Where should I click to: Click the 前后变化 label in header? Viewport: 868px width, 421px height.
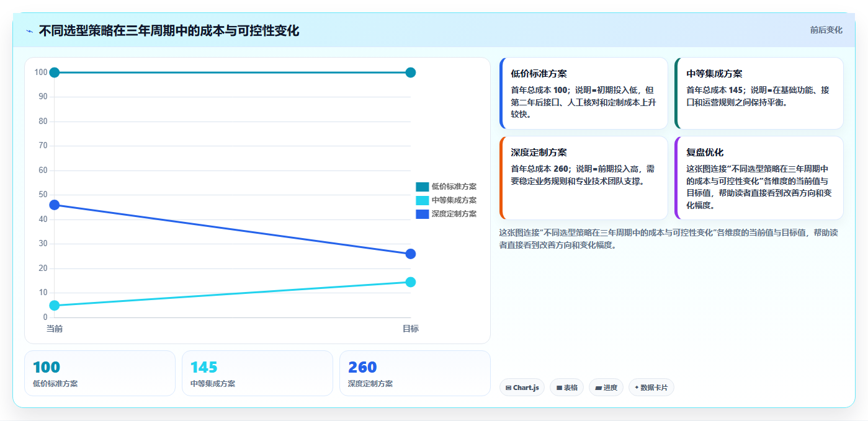[x=826, y=30]
